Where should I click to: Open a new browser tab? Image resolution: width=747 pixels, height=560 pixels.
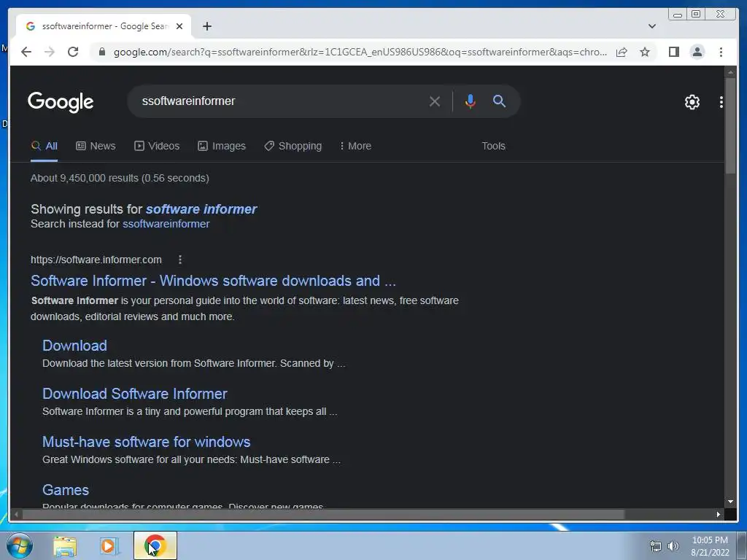point(206,26)
